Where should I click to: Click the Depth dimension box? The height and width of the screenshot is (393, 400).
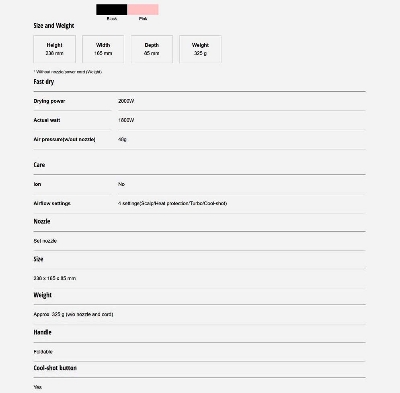tap(152, 49)
